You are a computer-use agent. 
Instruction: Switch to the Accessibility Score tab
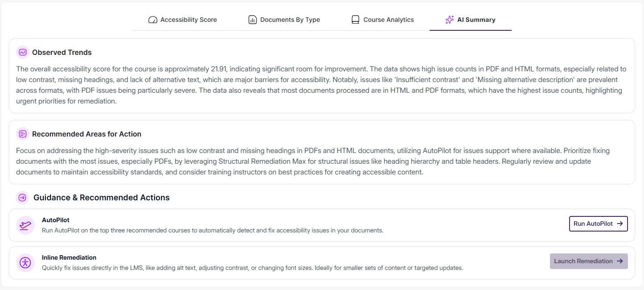click(182, 20)
